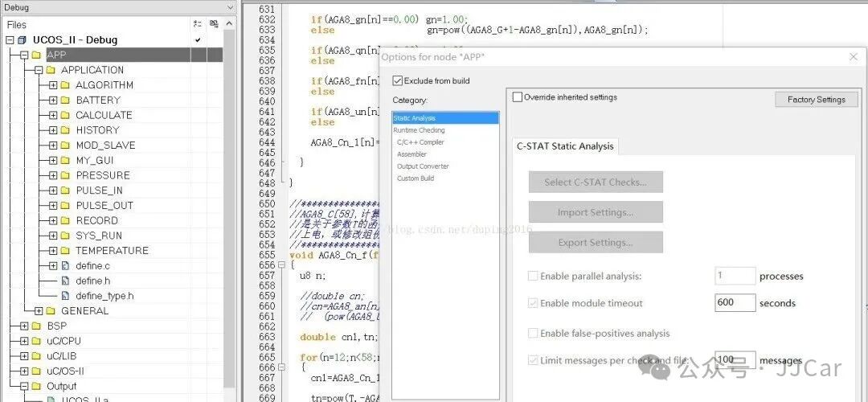868x402 pixels.
Task: Click Import Settings button
Action: point(596,212)
